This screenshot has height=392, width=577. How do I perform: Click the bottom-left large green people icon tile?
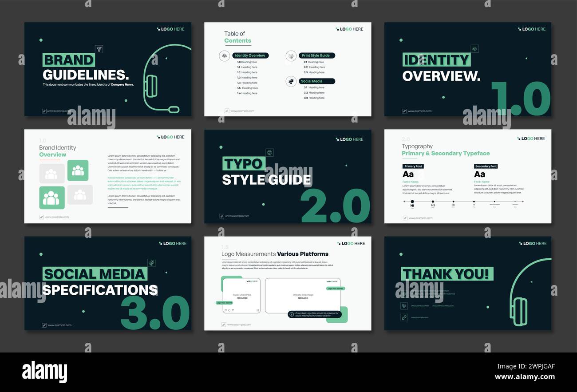coord(52,198)
